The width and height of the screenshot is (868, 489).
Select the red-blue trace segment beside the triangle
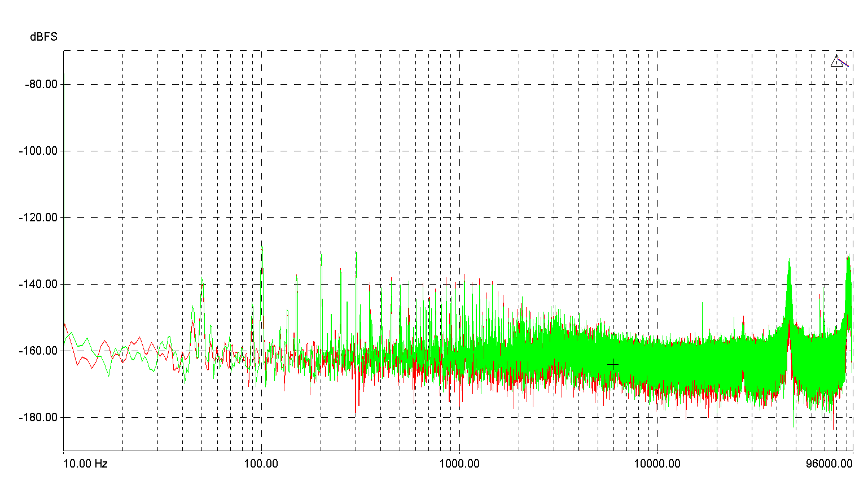[x=843, y=62]
